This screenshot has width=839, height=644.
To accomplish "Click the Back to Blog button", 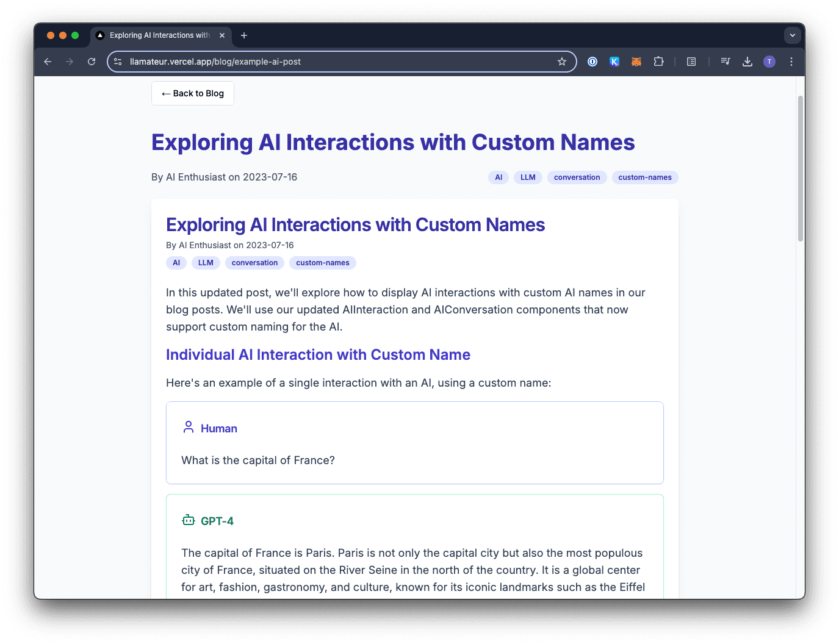I will [192, 93].
